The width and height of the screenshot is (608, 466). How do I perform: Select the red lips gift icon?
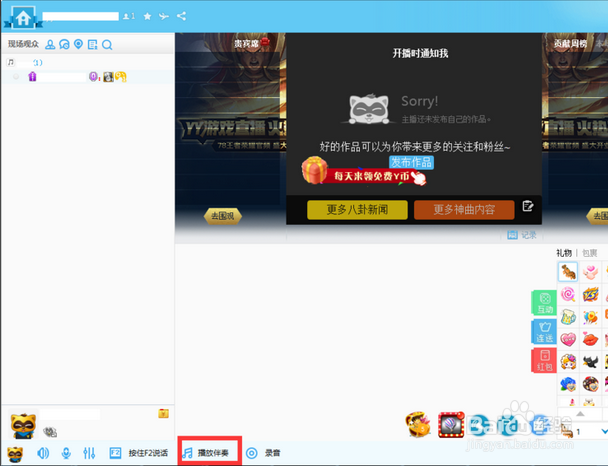click(591, 340)
